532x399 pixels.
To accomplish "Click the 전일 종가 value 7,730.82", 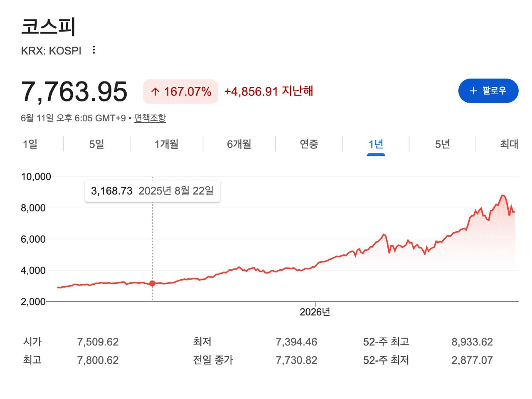I will click(296, 360).
